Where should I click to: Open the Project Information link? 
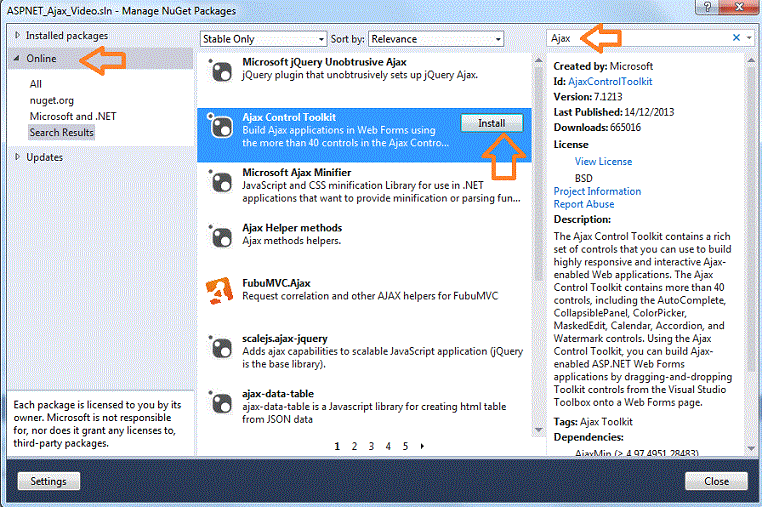[597, 191]
